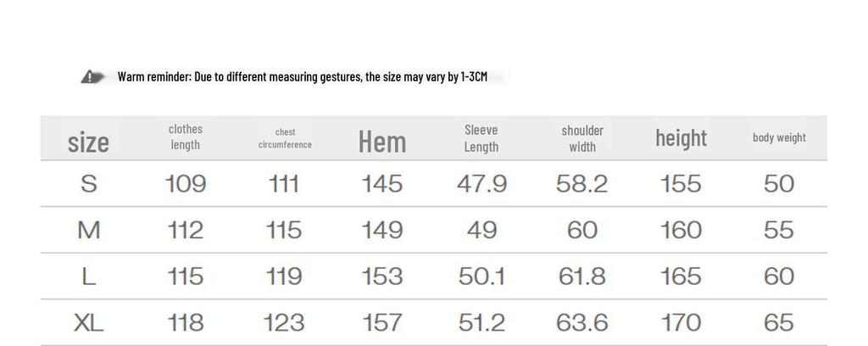The height and width of the screenshot is (346, 868).
Task: Click the XL size row label
Action: click(88, 322)
